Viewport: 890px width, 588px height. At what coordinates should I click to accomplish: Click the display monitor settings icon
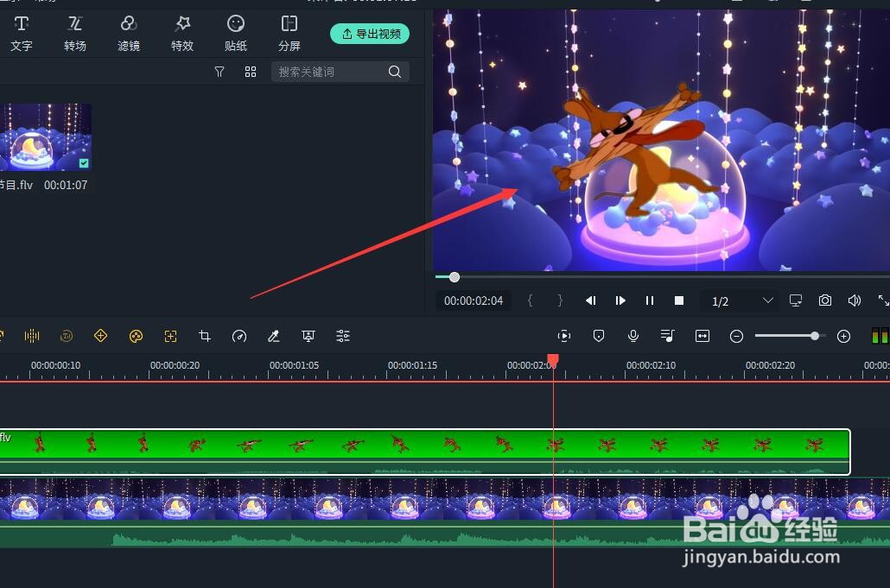(796, 300)
